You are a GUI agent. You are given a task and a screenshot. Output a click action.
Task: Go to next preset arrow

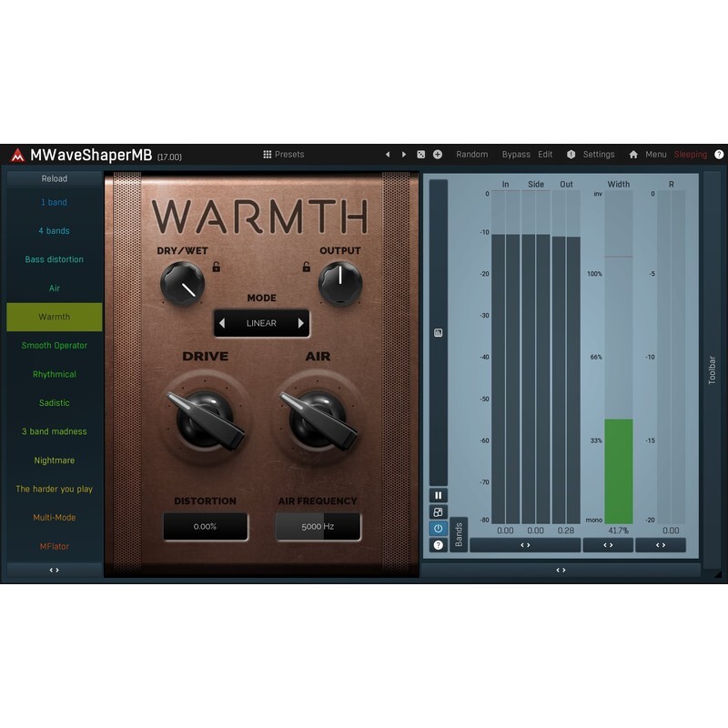tap(404, 155)
